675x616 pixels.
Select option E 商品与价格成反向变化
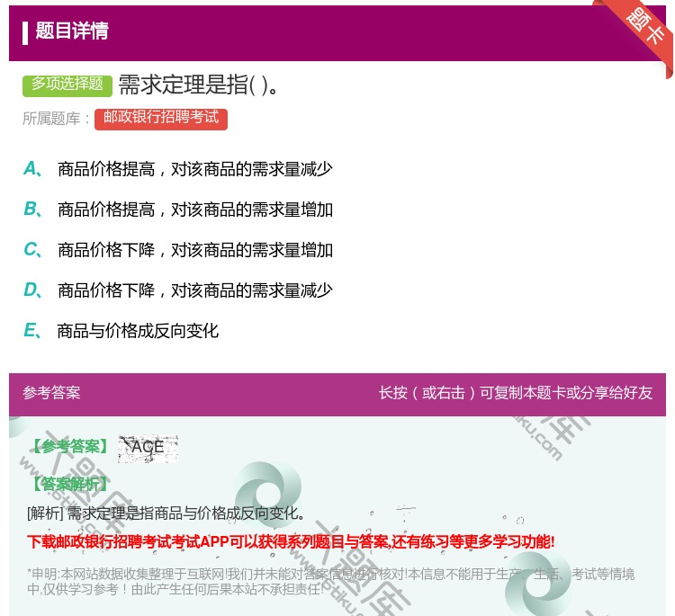(138, 331)
